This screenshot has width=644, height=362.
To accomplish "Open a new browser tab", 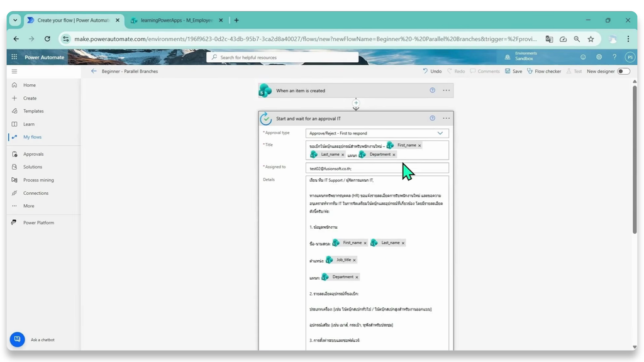I will pos(236,20).
